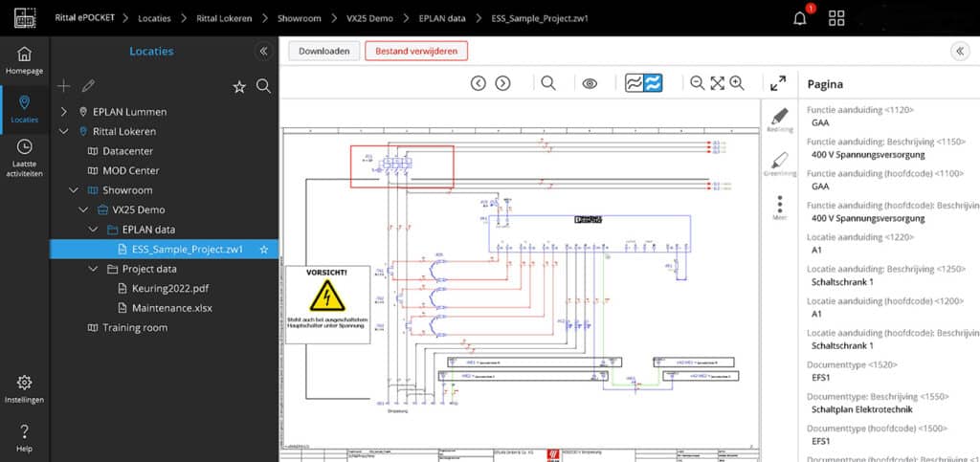980x462 pixels.
Task: Click the Pagina panel heading
Action: tap(825, 83)
